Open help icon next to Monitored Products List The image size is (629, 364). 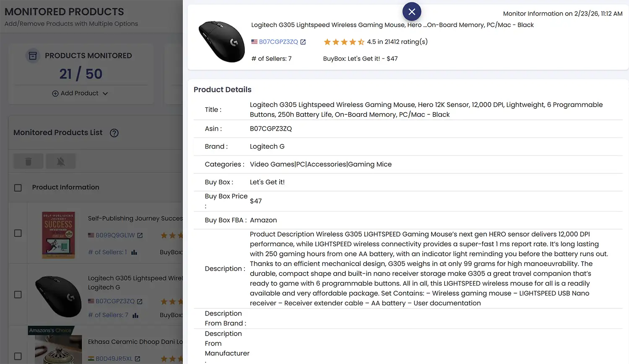(x=114, y=133)
